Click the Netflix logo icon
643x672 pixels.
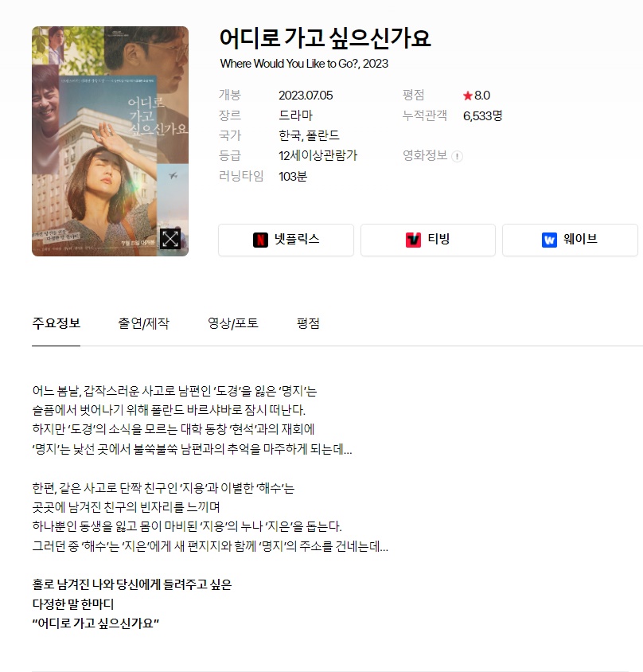[260, 240]
